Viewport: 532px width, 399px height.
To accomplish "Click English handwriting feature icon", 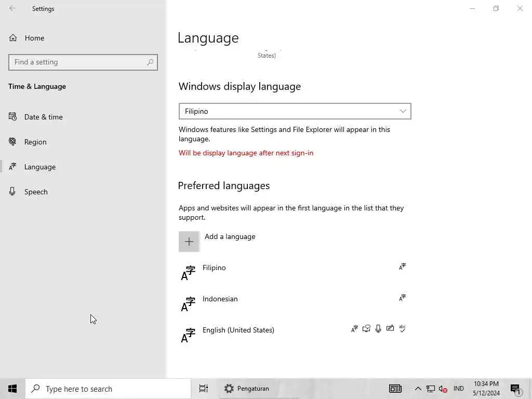I will (x=390, y=328).
